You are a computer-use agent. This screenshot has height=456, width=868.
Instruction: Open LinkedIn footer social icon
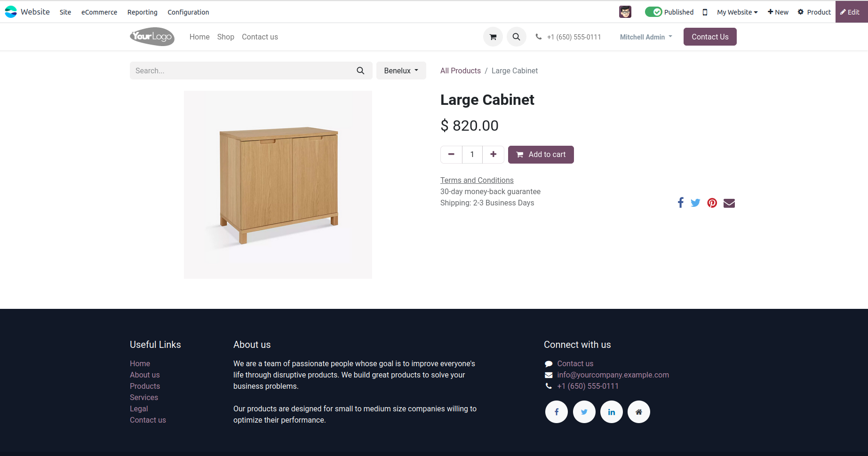(612, 412)
